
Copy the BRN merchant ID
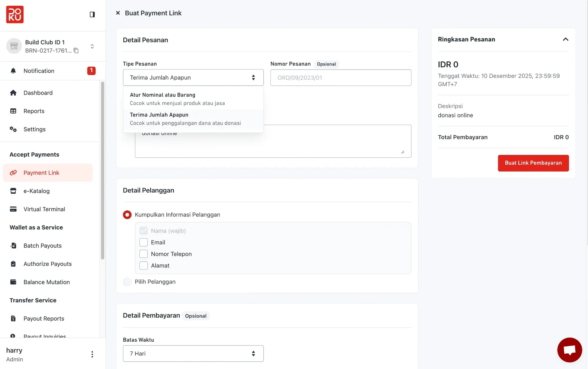pyautogui.click(x=76, y=51)
